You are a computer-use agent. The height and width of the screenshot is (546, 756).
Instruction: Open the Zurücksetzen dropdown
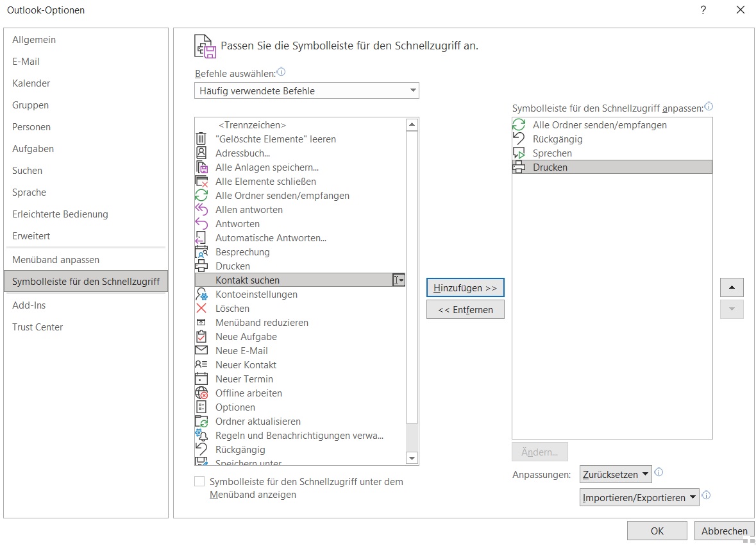tap(615, 475)
